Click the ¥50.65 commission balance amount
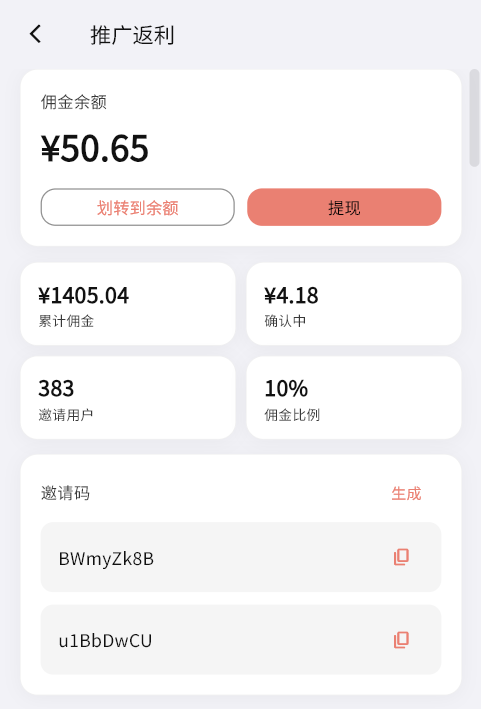481x709 pixels. [94, 148]
